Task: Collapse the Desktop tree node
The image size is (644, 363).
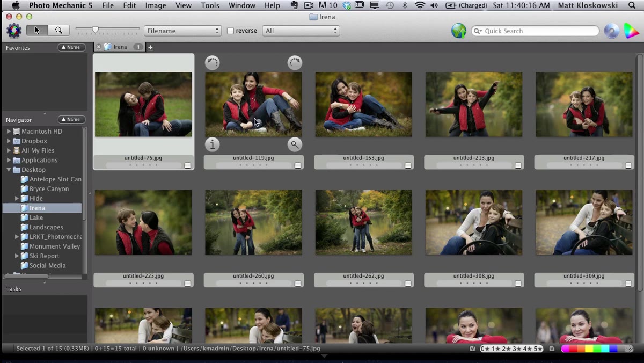Action: [x=9, y=170]
